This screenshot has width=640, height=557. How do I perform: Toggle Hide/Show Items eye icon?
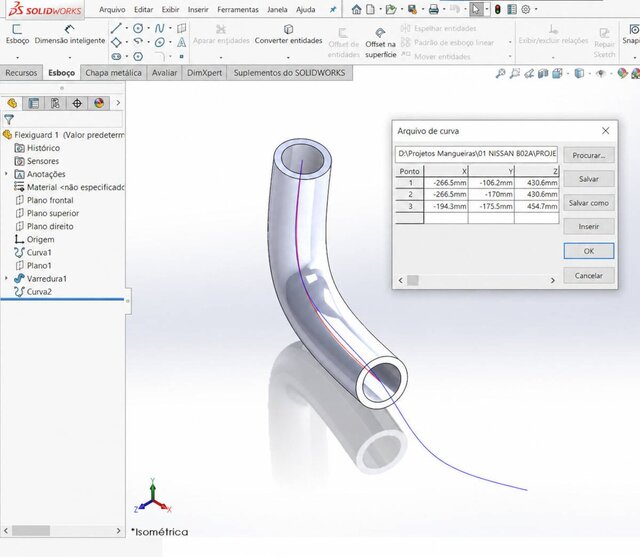click(600, 73)
